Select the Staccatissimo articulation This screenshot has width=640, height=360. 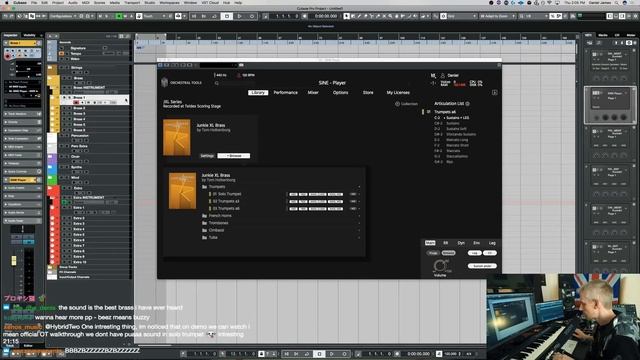click(x=457, y=156)
